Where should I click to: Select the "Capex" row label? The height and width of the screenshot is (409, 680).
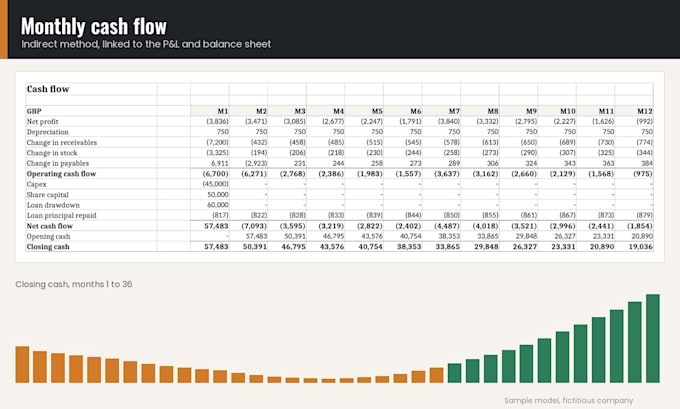point(36,184)
